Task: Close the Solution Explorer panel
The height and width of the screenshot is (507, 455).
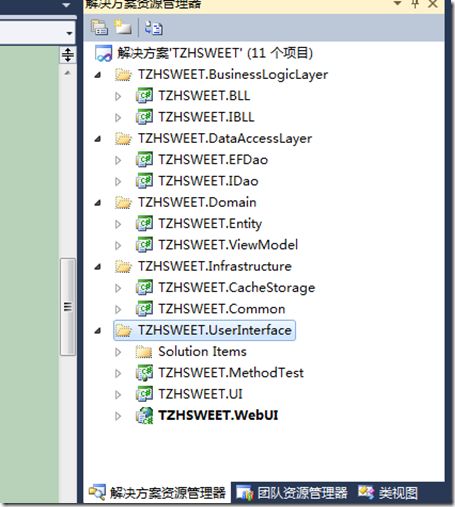Action: pos(433,4)
